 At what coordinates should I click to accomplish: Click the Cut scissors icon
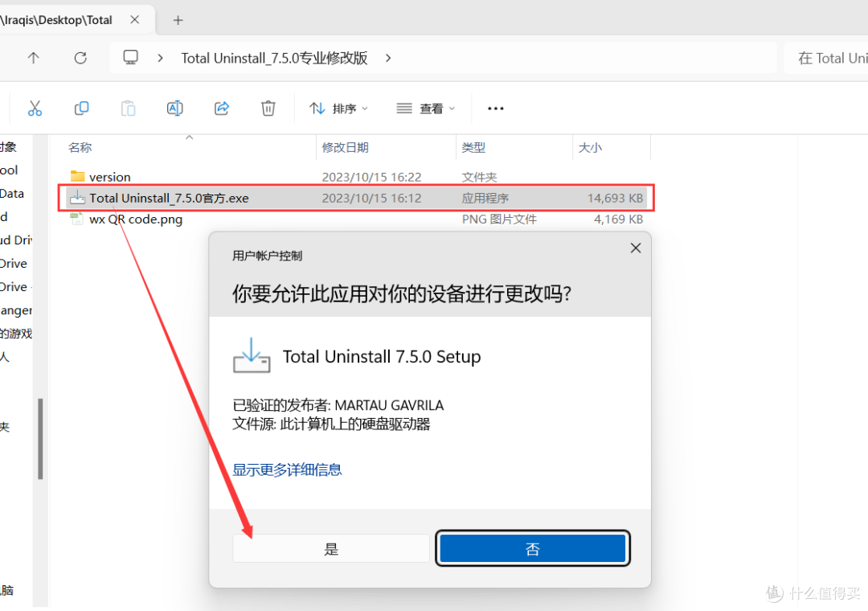35,108
